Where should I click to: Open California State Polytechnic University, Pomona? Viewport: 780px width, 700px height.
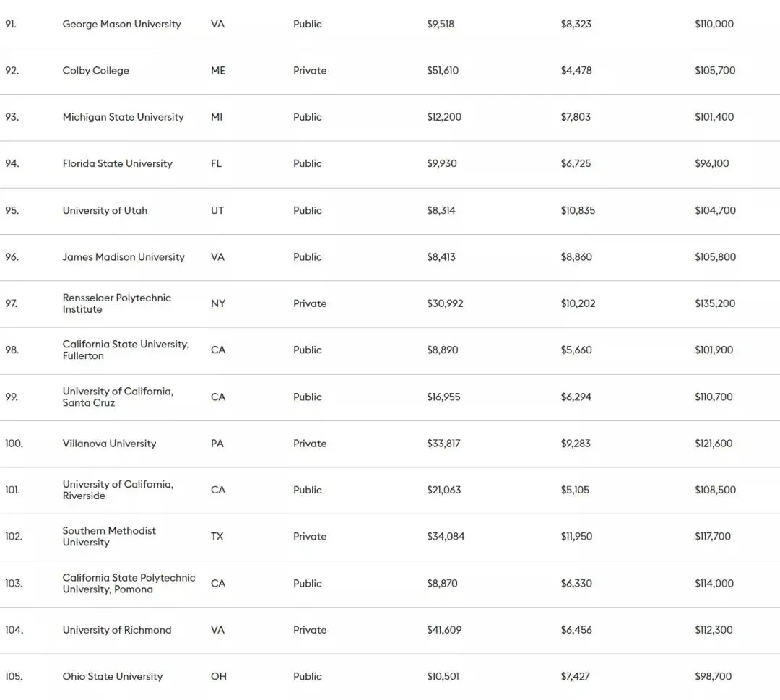pyautogui.click(x=129, y=583)
